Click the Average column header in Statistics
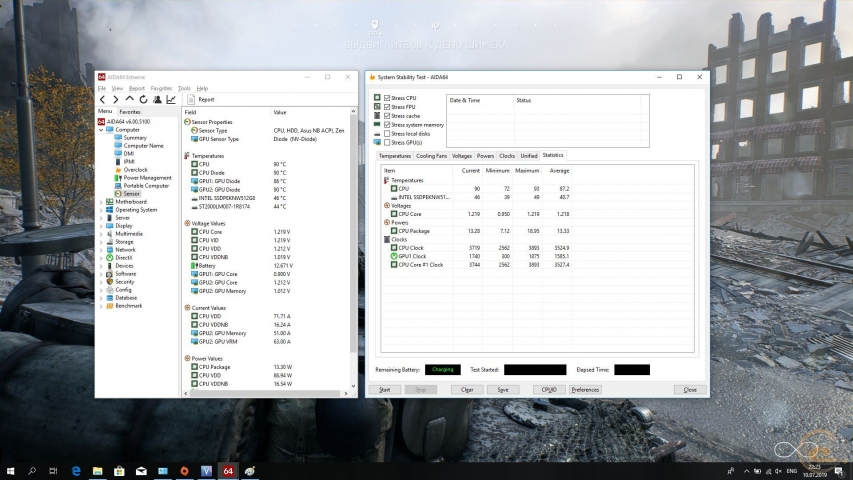The width and height of the screenshot is (853, 480). click(559, 171)
